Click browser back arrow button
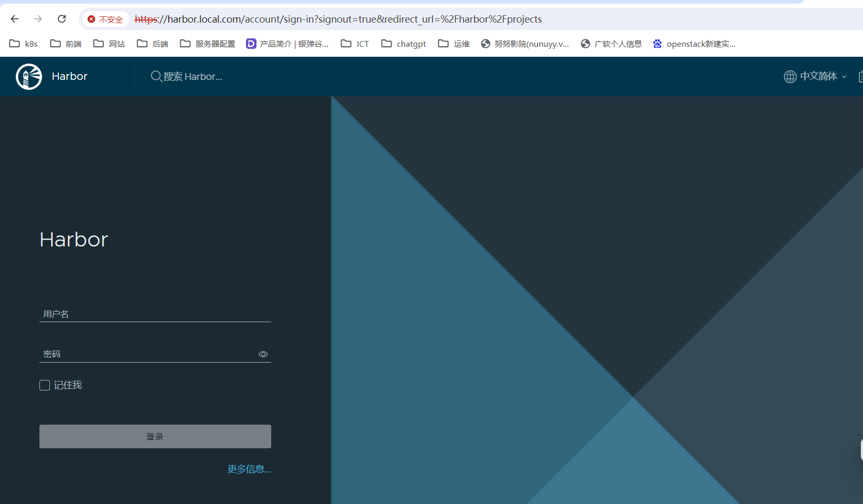The image size is (863, 504). [15, 19]
